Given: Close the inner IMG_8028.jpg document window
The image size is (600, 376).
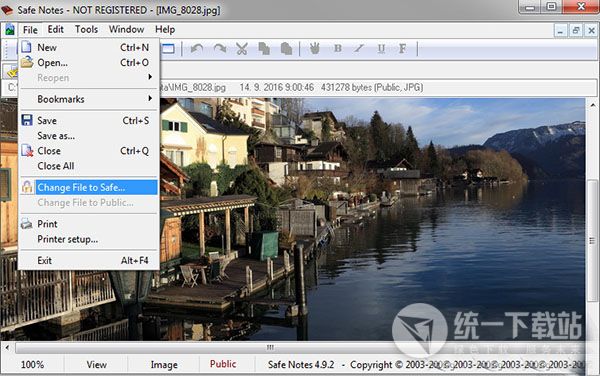Looking at the screenshot, I should tap(591, 30).
